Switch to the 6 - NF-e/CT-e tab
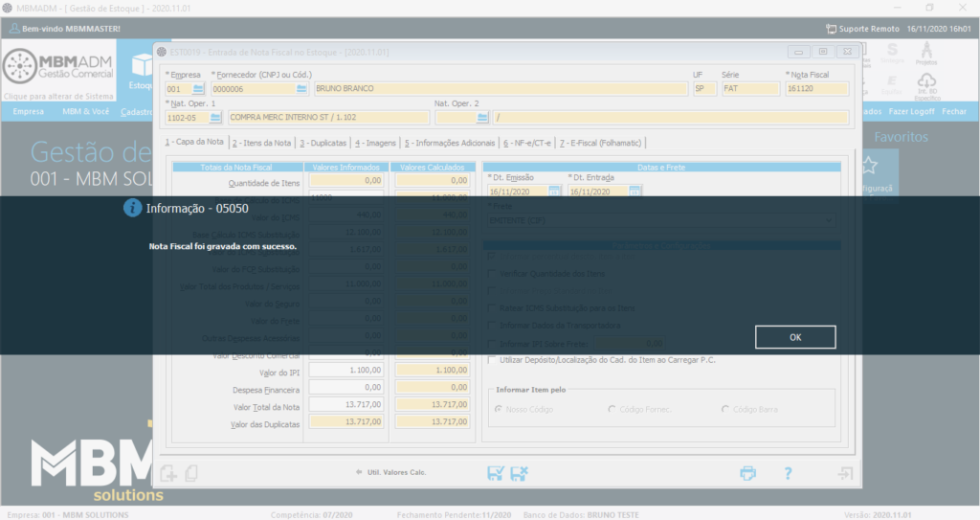980x520 pixels. click(x=527, y=143)
